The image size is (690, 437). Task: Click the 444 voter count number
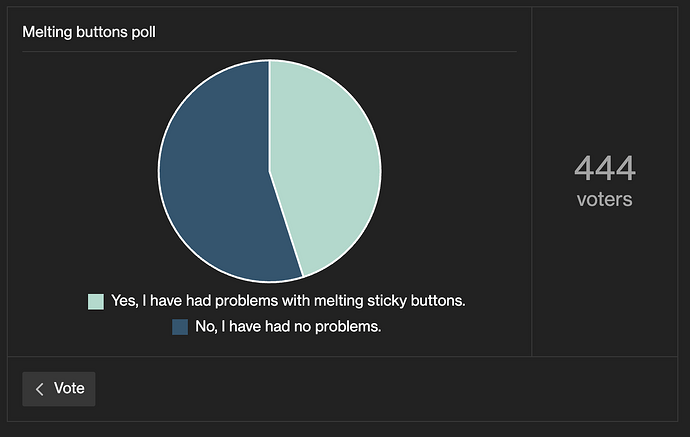coord(605,168)
